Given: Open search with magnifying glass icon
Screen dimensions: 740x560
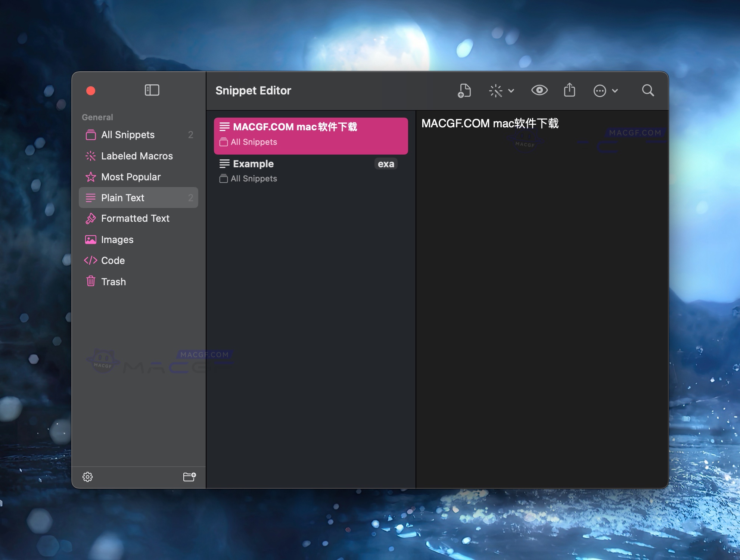Looking at the screenshot, I should pyautogui.click(x=648, y=90).
